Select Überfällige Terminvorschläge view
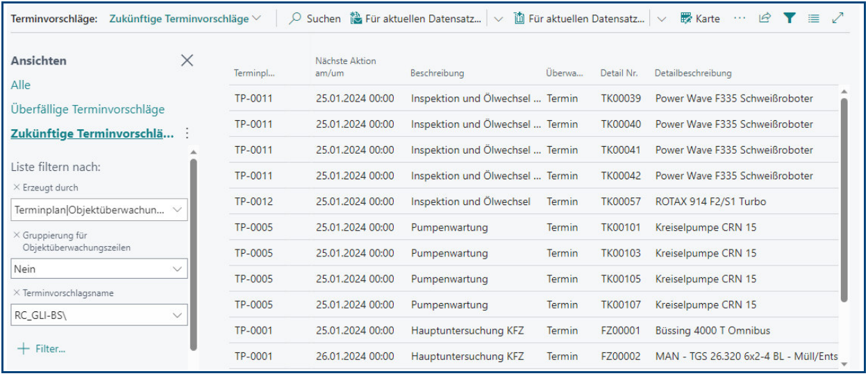Screen dimensions: 868x376 tap(87, 109)
